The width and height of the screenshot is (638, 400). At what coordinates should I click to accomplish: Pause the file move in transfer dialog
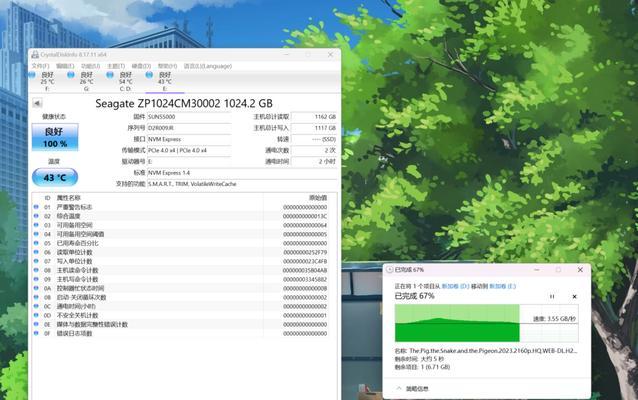(x=552, y=296)
